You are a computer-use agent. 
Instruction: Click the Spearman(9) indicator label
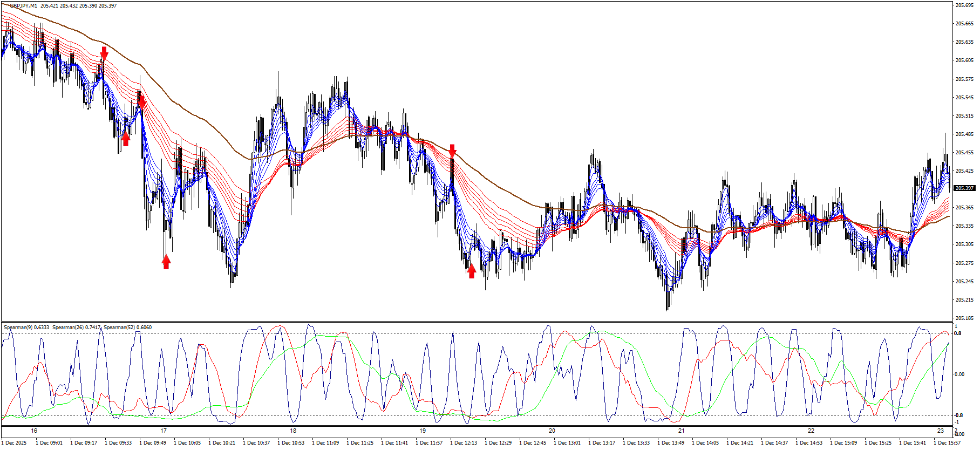click(x=26, y=328)
